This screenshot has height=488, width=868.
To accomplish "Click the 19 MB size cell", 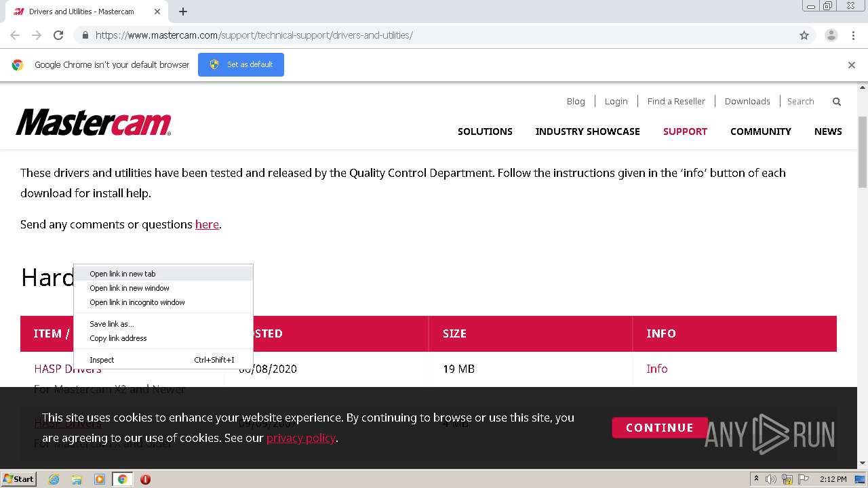I will pos(458,369).
